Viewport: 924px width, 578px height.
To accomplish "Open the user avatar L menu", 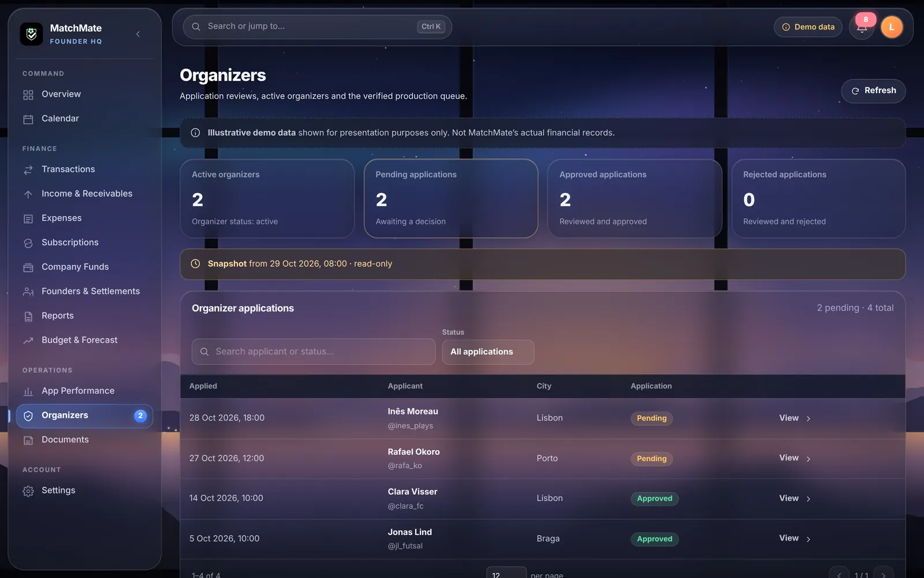I will click(892, 27).
